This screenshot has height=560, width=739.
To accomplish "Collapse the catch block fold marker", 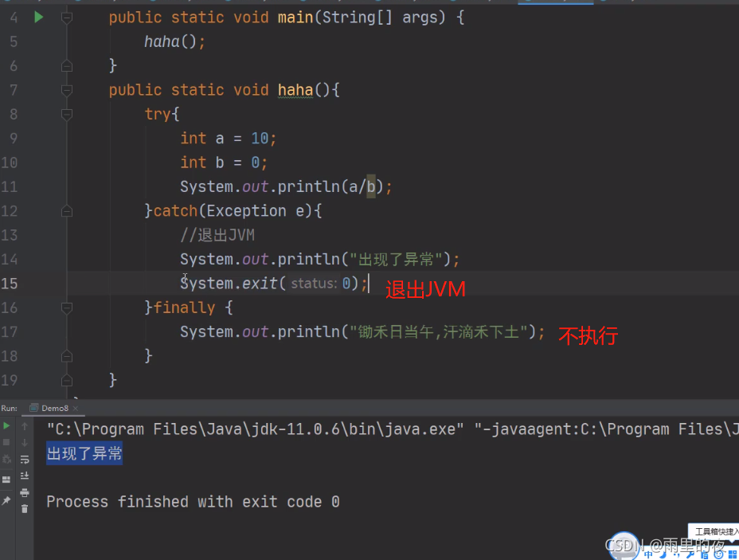I will 66,210.
